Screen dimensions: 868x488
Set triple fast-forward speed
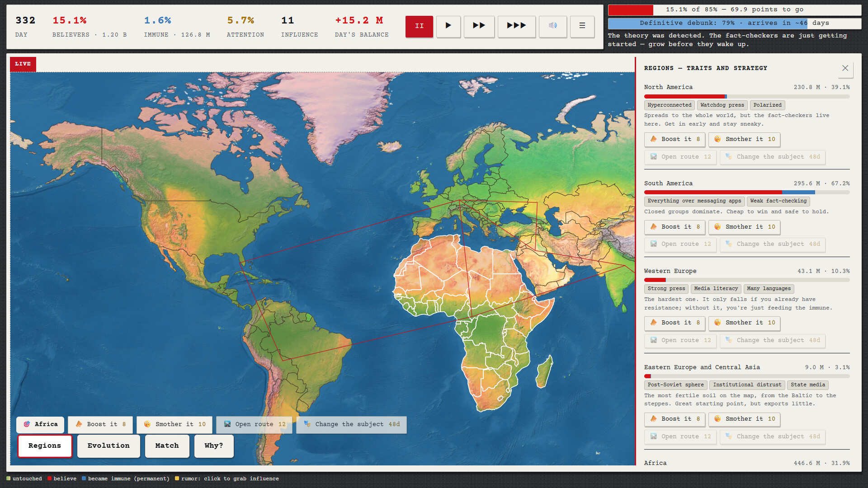click(x=516, y=26)
